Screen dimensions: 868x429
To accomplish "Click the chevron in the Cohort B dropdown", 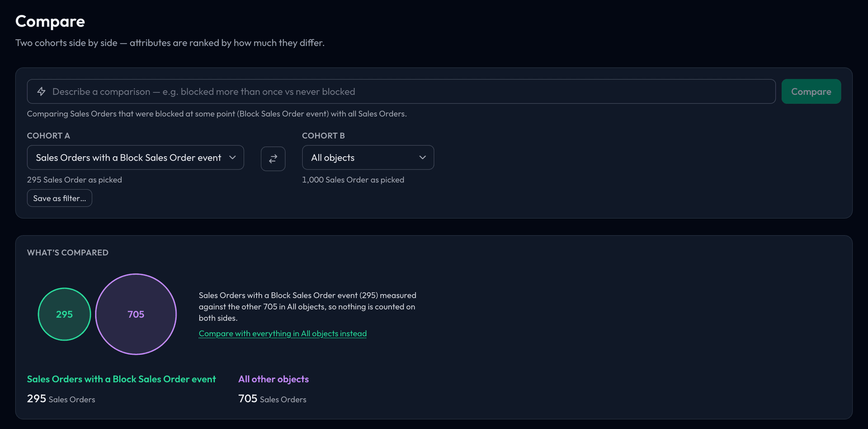I will coord(422,158).
